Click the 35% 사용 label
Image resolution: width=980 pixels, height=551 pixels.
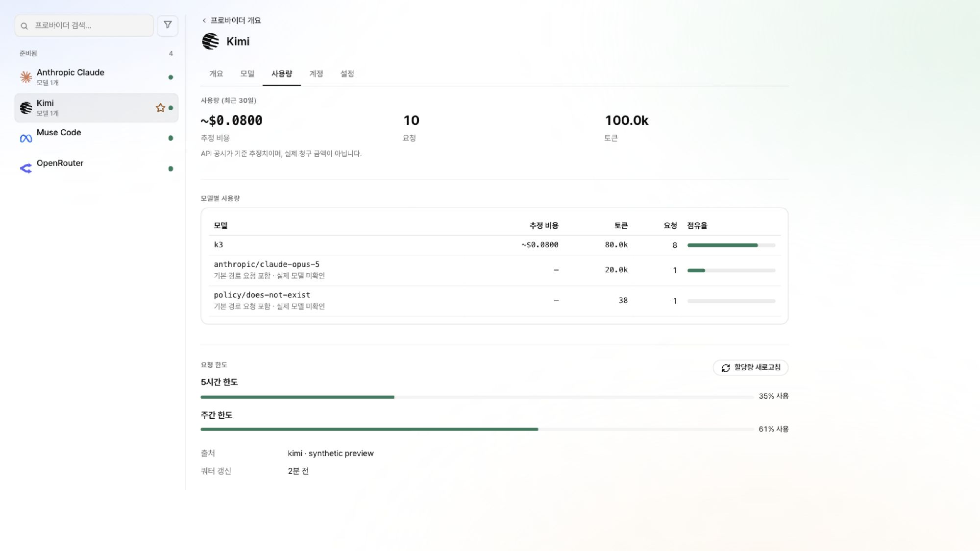tap(774, 396)
